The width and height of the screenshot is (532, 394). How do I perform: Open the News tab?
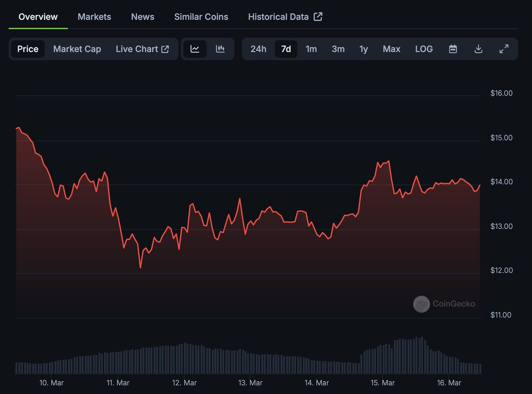(x=143, y=17)
